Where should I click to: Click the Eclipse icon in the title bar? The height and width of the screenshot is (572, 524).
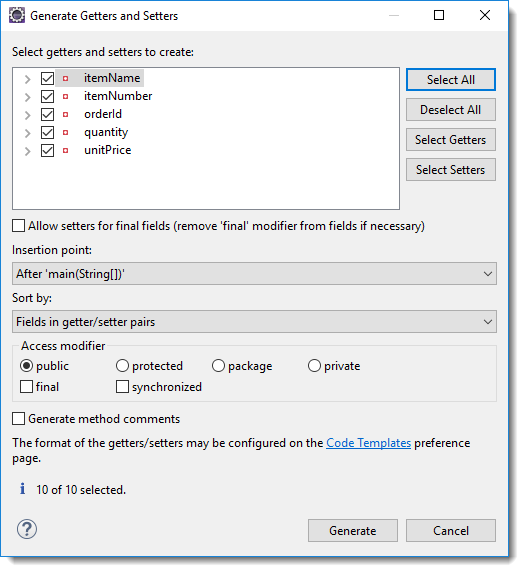17,15
